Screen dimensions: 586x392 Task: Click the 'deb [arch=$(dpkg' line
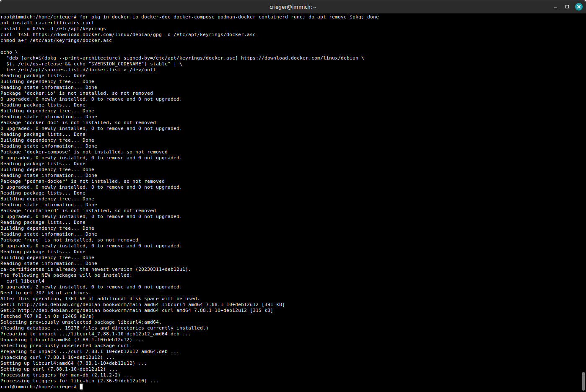pos(185,58)
